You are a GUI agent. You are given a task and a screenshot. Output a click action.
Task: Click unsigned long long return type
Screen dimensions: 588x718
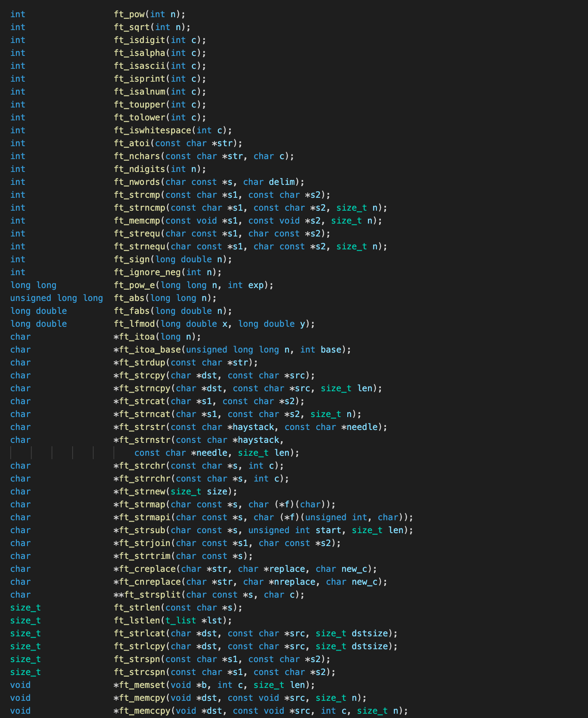[57, 298]
